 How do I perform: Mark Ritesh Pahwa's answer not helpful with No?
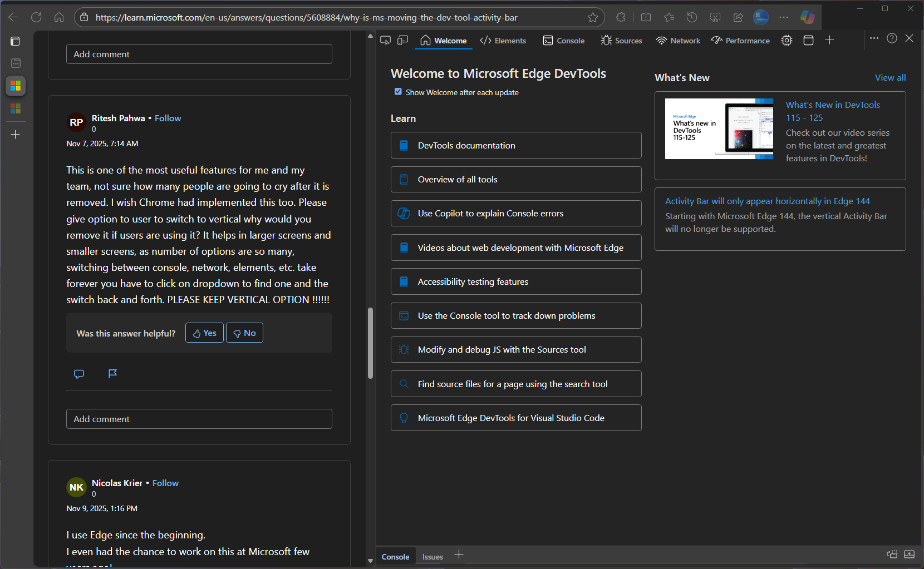pos(244,333)
